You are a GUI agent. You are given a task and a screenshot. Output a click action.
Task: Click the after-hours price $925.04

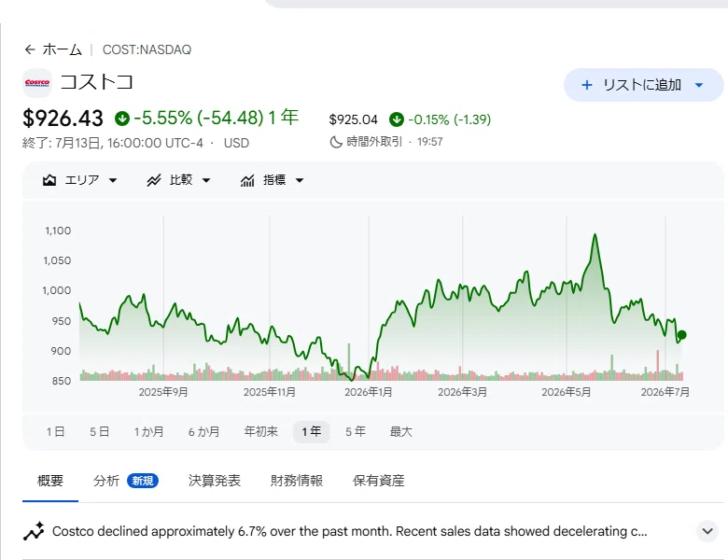coord(353,119)
